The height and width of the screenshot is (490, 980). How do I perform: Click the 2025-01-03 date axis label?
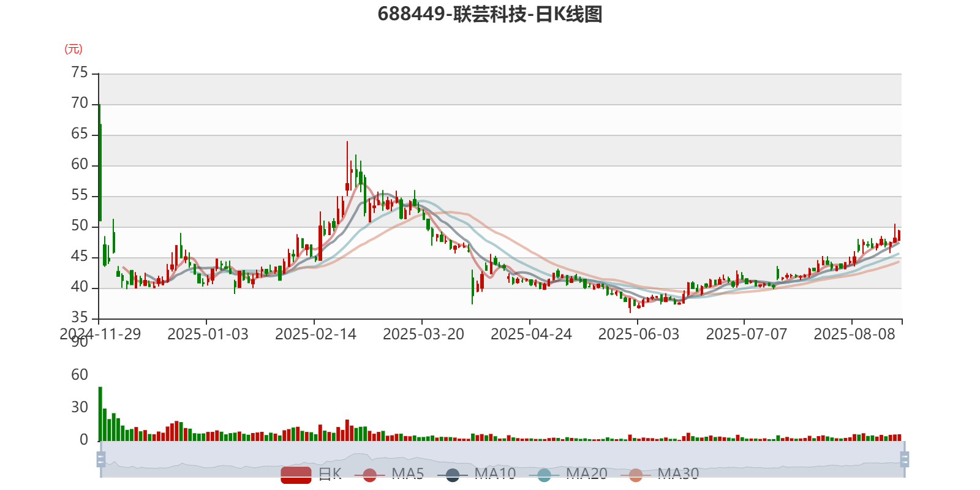click(x=208, y=334)
